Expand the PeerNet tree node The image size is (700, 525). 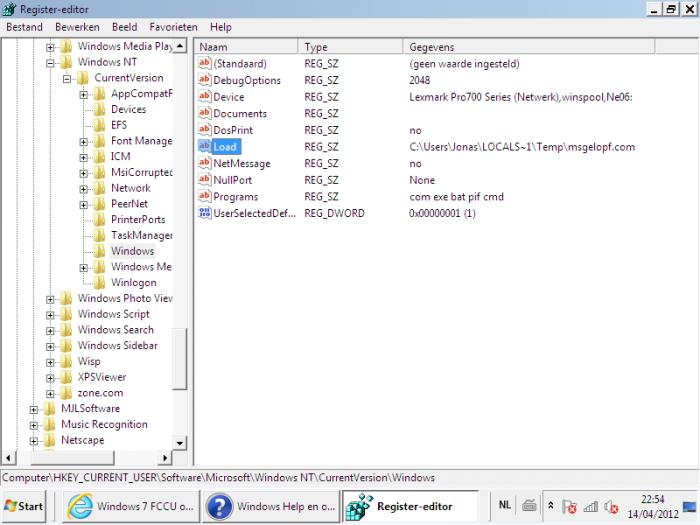(x=83, y=204)
